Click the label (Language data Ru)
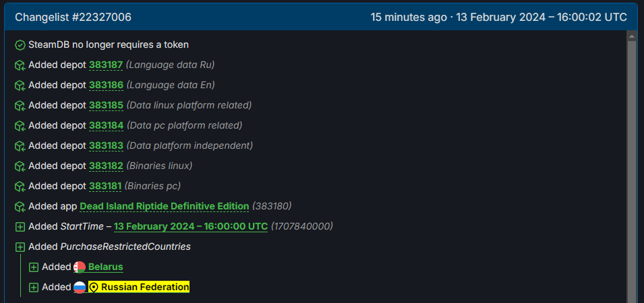The image size is (644, 303). (x=171, y=65)
